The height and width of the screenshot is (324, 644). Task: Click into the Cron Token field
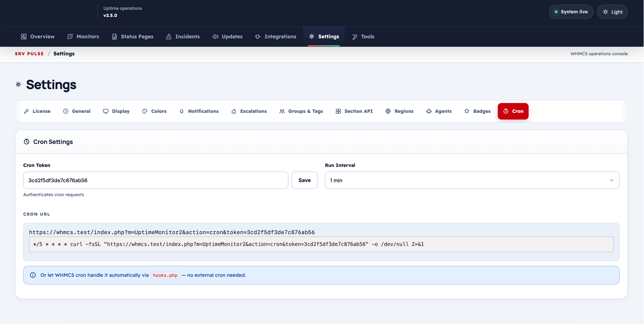pyautogui.click(x=156, y=180)
